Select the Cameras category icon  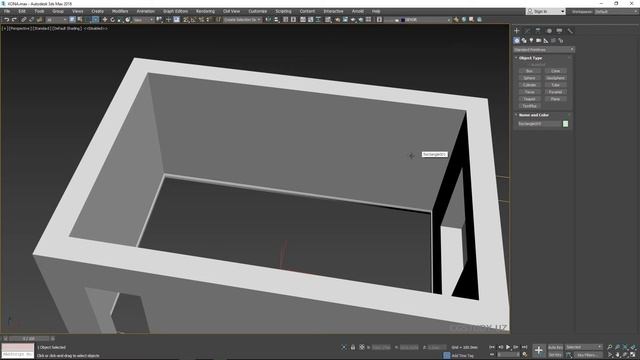tap(539, 40)
